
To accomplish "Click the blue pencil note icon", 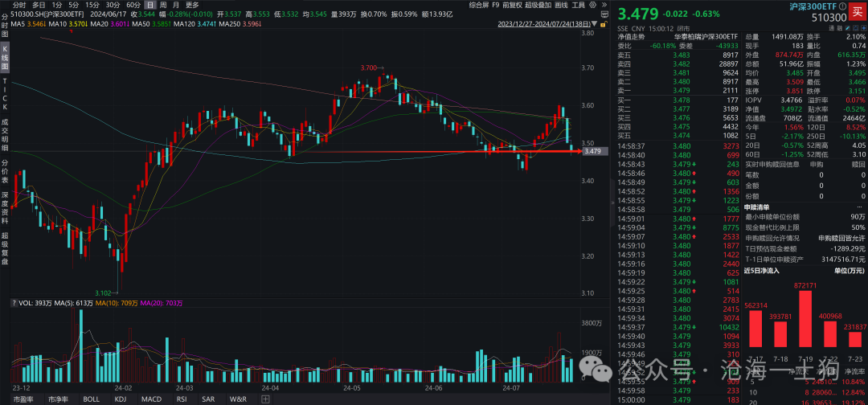I will tap(848, 28).
